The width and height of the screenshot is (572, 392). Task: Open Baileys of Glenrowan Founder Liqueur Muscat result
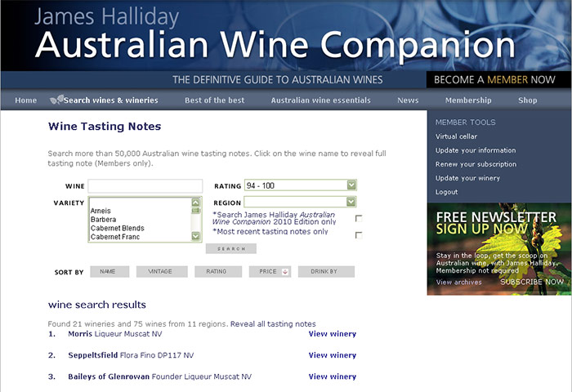[160, 376]
